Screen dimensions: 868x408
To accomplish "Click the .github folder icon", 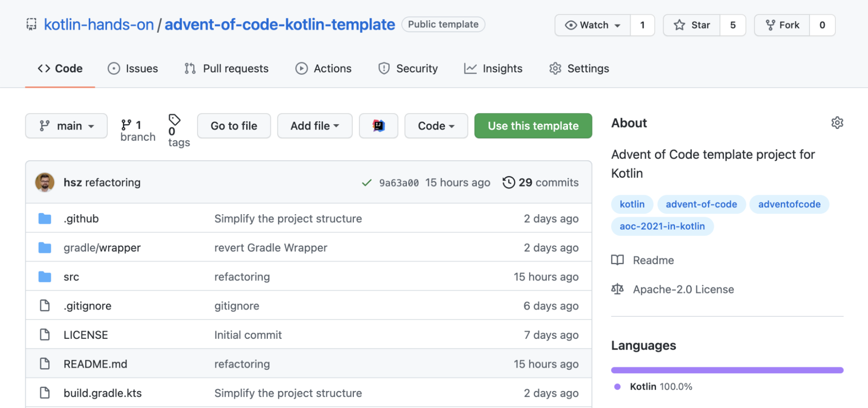I will point(45,219).
